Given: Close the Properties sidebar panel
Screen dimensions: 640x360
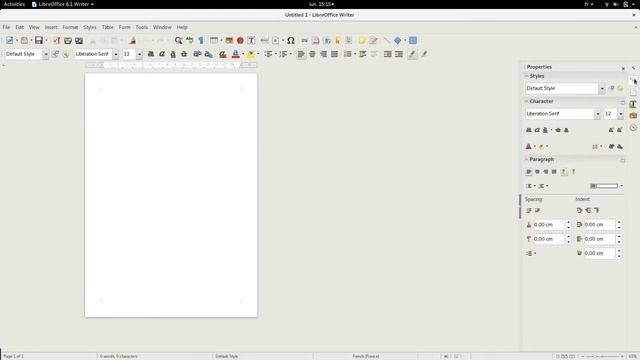Looking at the screenshot, I should (623, 68).
